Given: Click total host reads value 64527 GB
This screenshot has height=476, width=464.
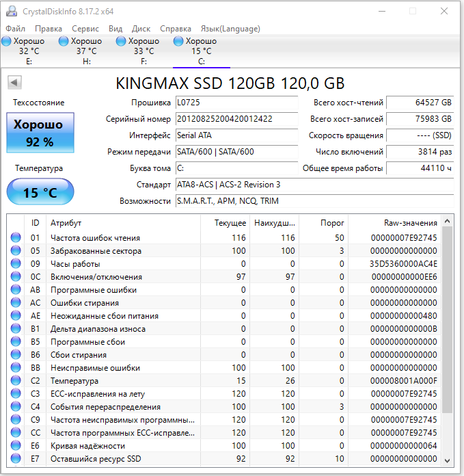Looking at the screenshot, I should click(x=420, y=103).
